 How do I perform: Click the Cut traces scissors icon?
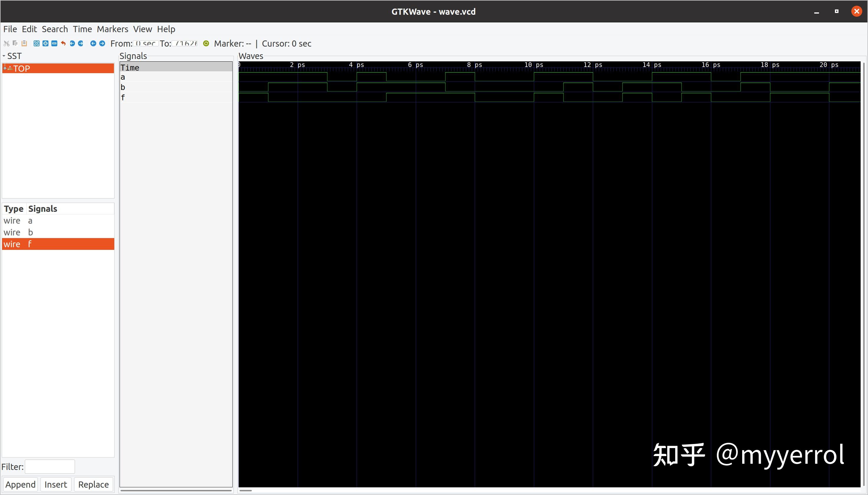pyautogui.click(x=6, y=43)
